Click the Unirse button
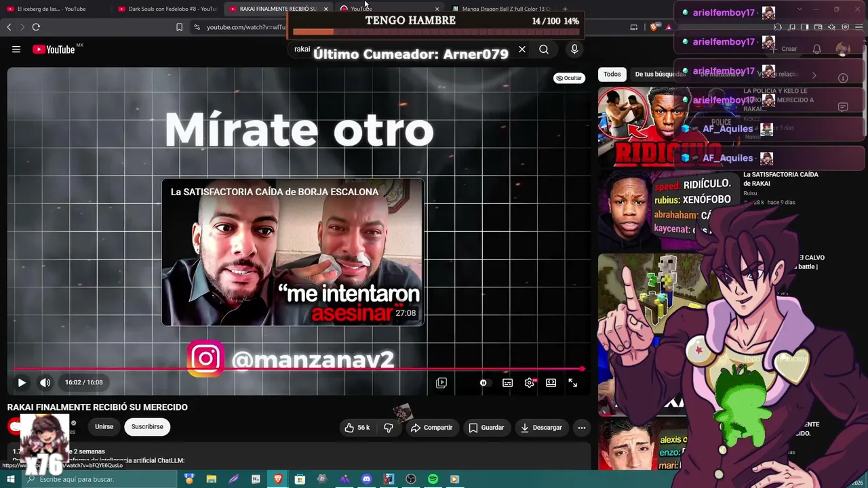This screenshot has height=488, width=868. [104, 427]
